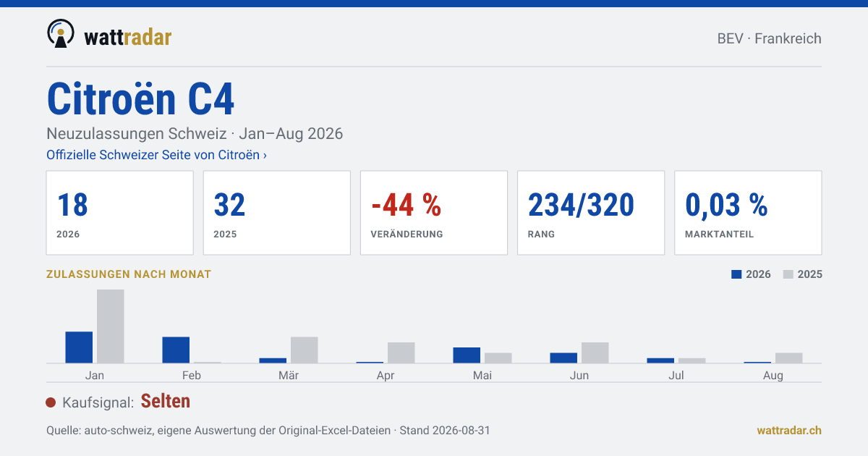Click the 'Apr' axis label
868x456 pixels.
[386, 376]
